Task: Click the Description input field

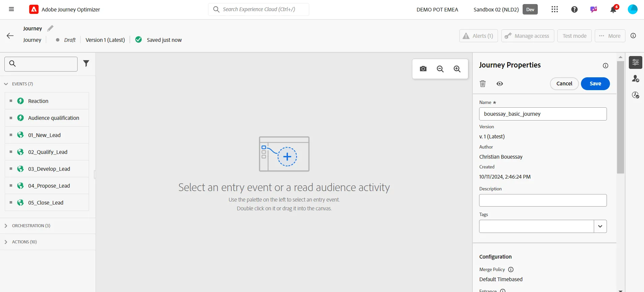Action: click(x=543, y=201)
